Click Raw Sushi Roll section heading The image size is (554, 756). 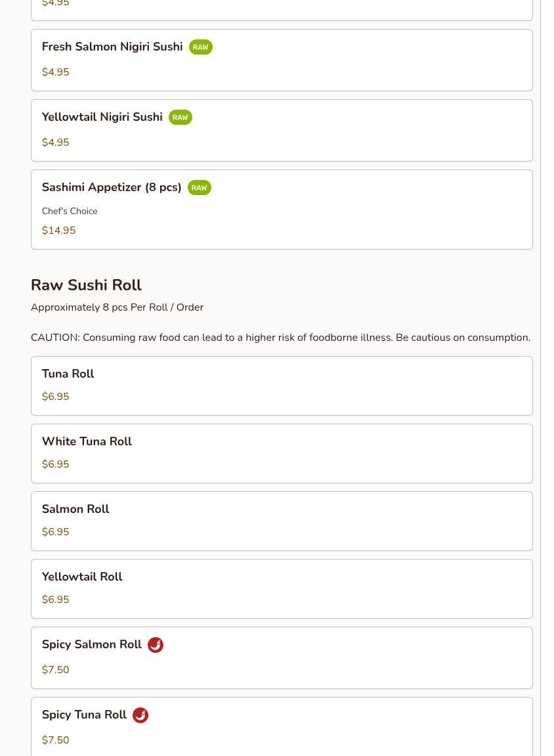pos(86,285)
